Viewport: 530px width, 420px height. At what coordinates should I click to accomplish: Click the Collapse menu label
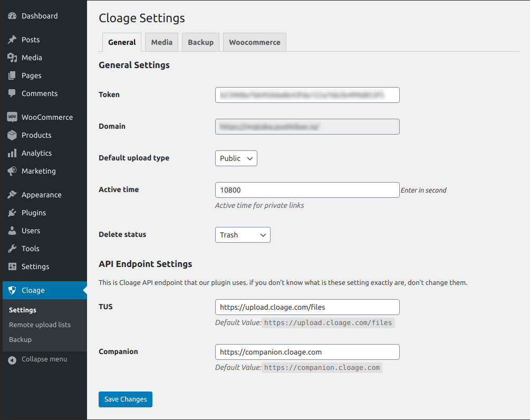(44, 359)
